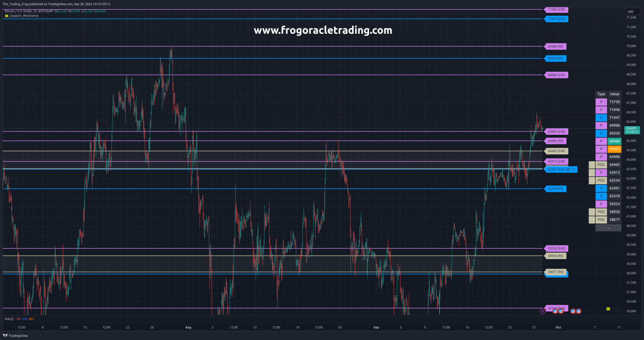The image size is (644, 340).
Task: Click the lightning bolt events icon
Action: pyautogui.click(x=543, y=311)
